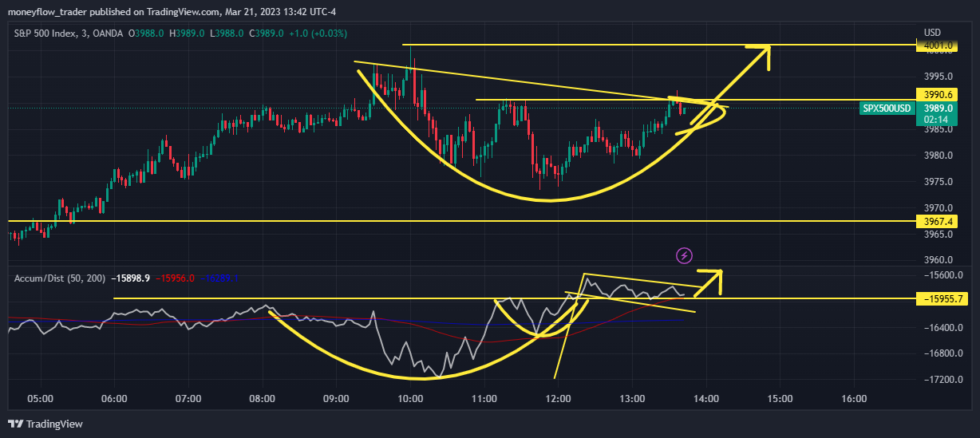Click the 13:00 time axis label
This screenshot has width=980, height=438.
click(x=632, y=397)
